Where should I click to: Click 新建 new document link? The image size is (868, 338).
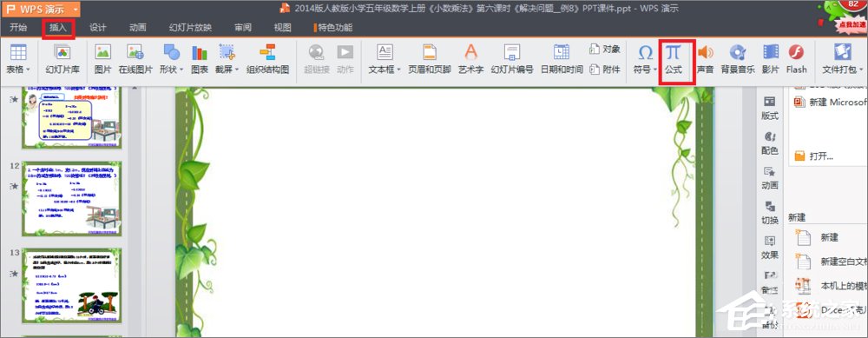[x=818, y=237]
